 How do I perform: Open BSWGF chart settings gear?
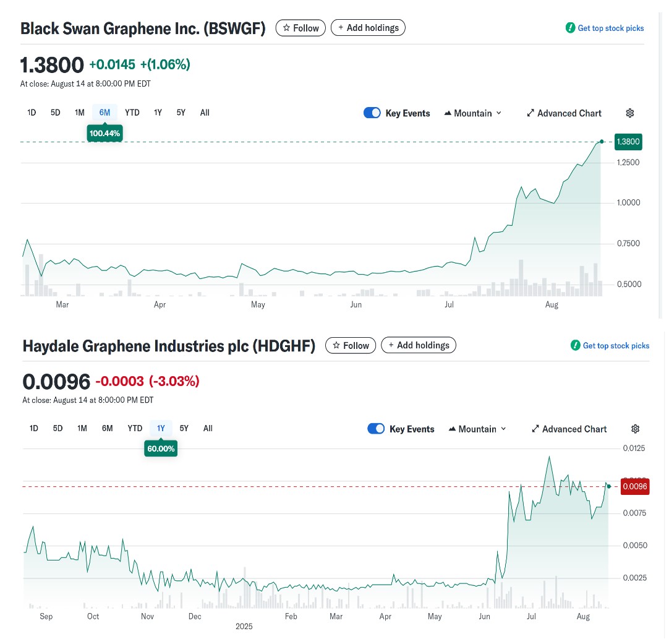click(x=630, y=113)
